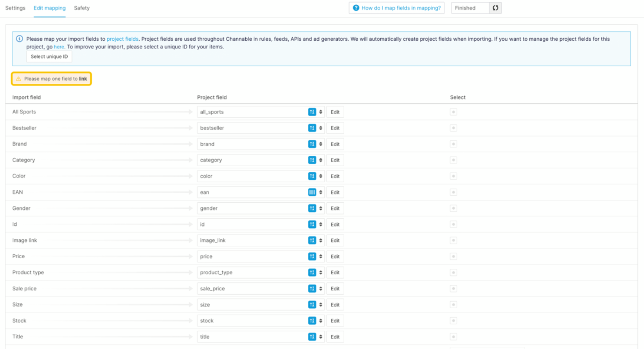Screen dimensions: 644x349
Task: Click the 'Stock' import field label
Action: 19,320
